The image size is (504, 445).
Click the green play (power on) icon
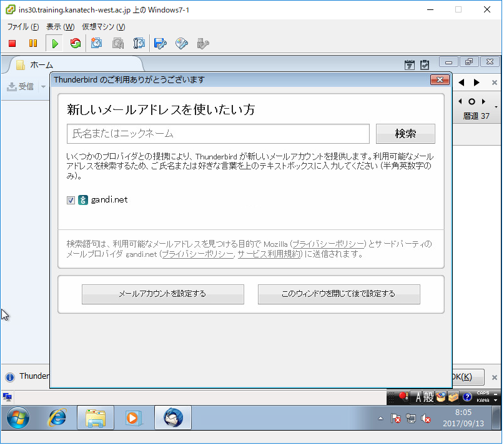click(x=54, y=44)
